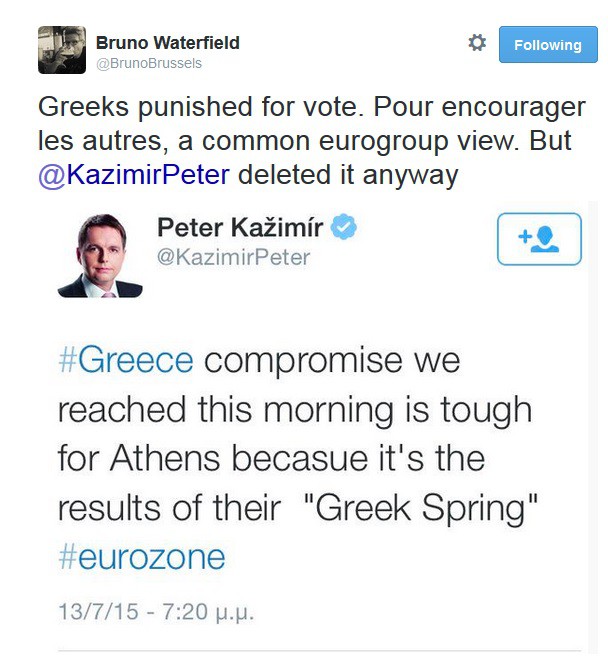Click the 13/7/15 - 7:20 timestamp
608x661 pixels.
(156, 612)
